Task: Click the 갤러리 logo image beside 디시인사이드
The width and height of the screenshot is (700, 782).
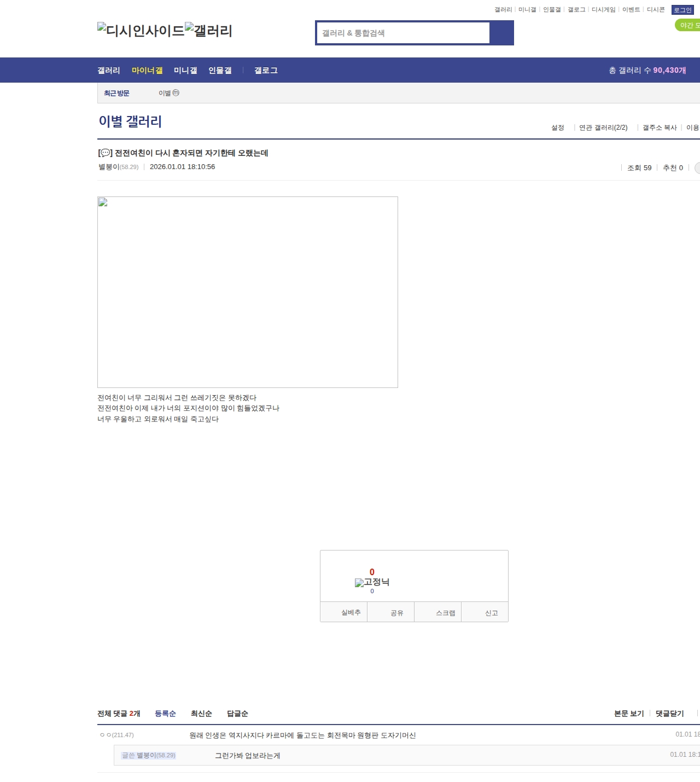Action: 208,30
